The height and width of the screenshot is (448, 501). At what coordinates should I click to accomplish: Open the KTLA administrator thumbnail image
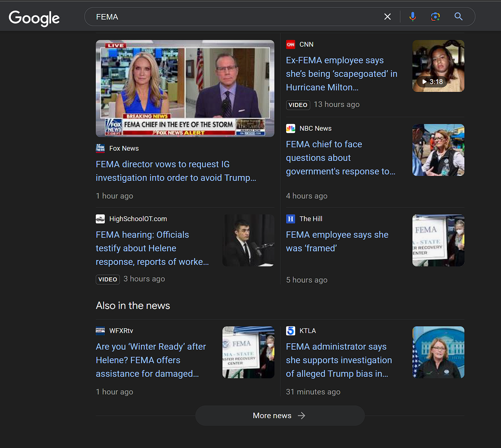[x=438, y=352]
